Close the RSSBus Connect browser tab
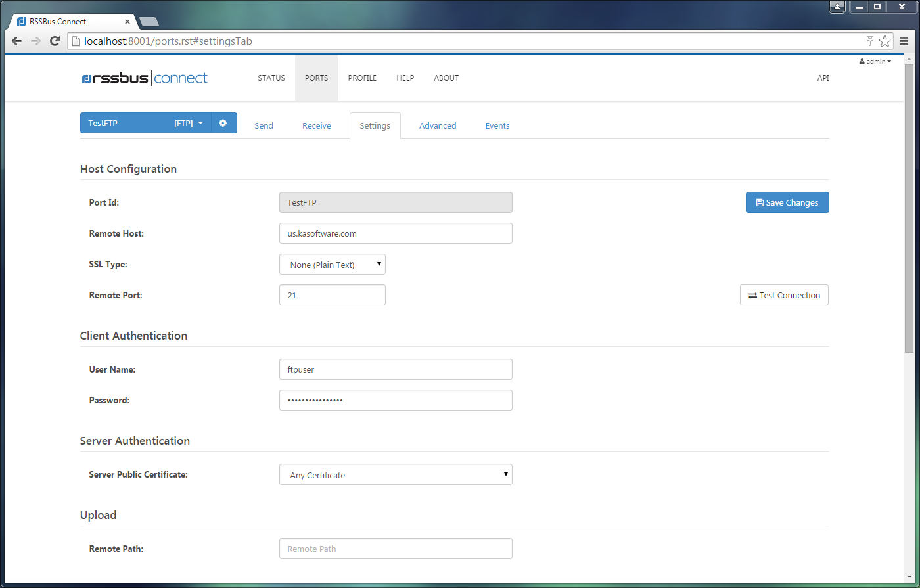Screen dimensions: 920x588 click(x=127, y=21)
